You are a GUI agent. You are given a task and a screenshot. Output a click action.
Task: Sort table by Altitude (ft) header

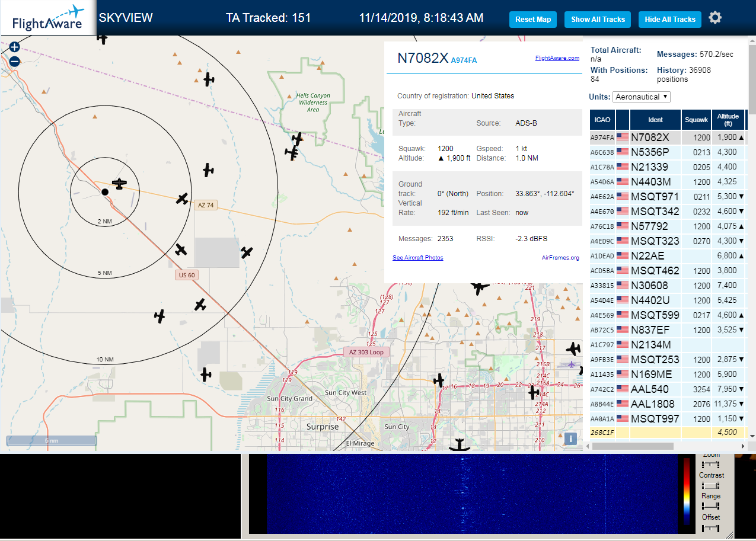click(728, 120)
